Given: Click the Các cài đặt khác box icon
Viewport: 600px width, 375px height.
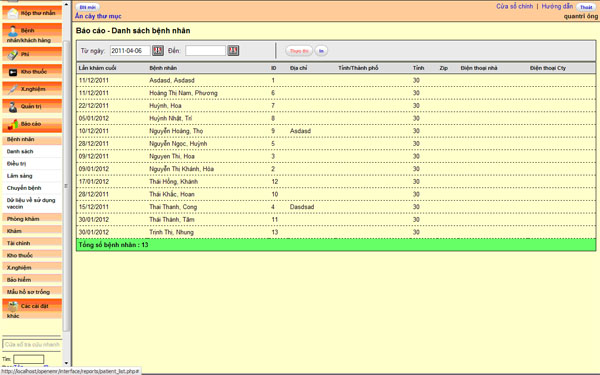Looking at the screenshot, I should pyautogui.click(x=13, y=307).
